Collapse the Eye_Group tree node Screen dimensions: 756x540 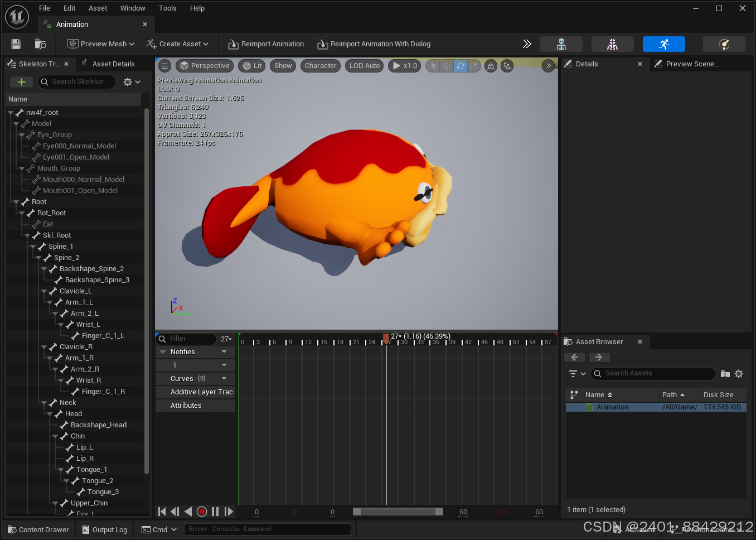(22, 135)
